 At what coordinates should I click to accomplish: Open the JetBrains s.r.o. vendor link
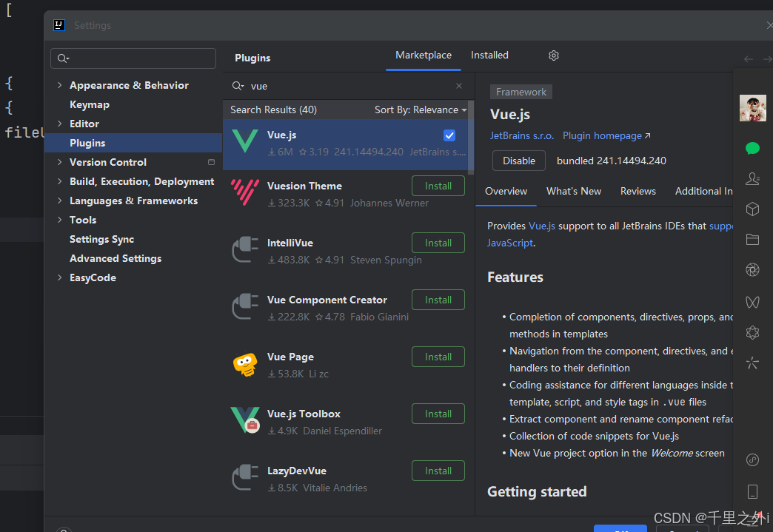(521, 135)
